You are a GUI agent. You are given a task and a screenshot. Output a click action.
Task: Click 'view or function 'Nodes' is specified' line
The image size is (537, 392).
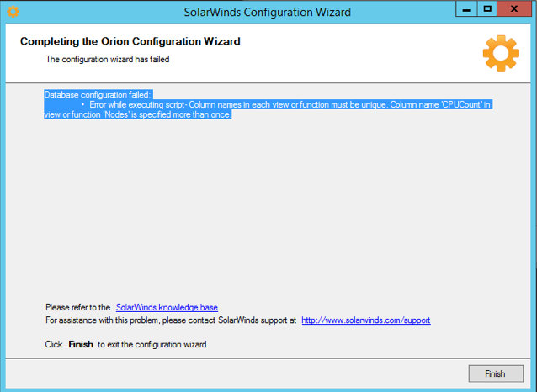pyautogui.click(x=138, y=114)
